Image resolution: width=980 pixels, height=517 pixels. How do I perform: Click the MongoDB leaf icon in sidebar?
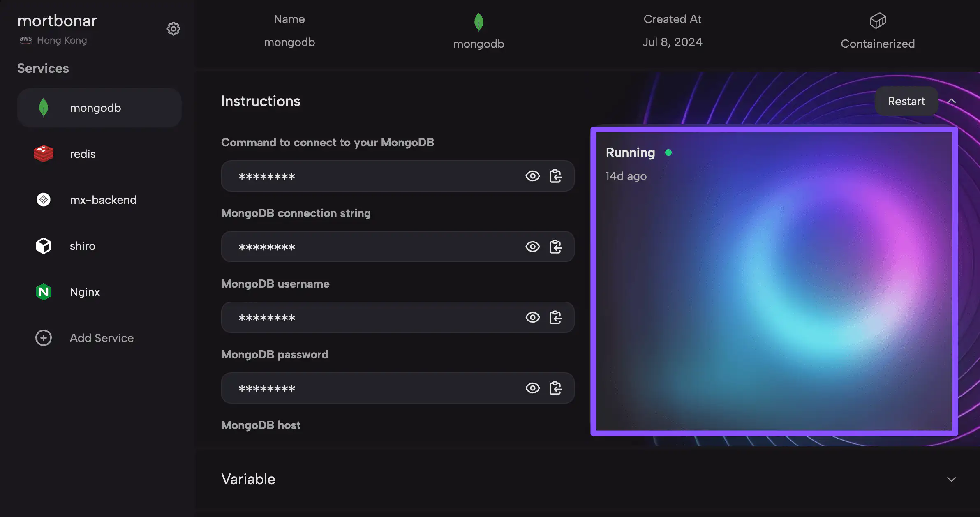click(x=44, y=108)
